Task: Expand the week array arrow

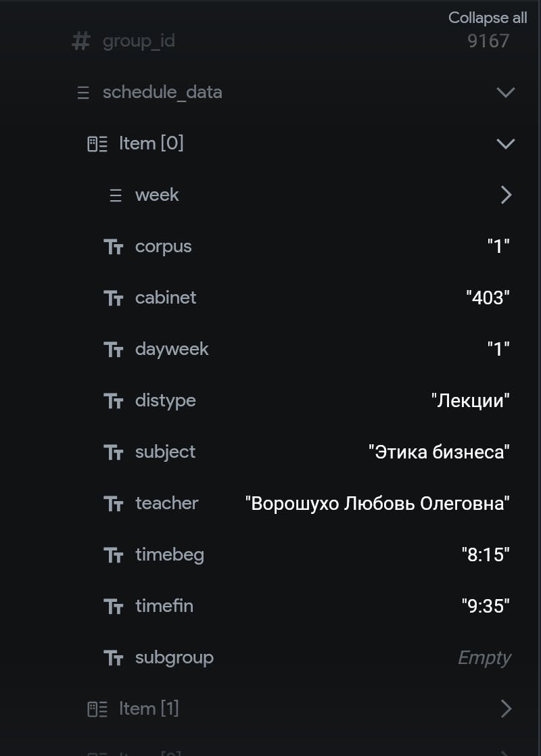Action: coord(506,195)
